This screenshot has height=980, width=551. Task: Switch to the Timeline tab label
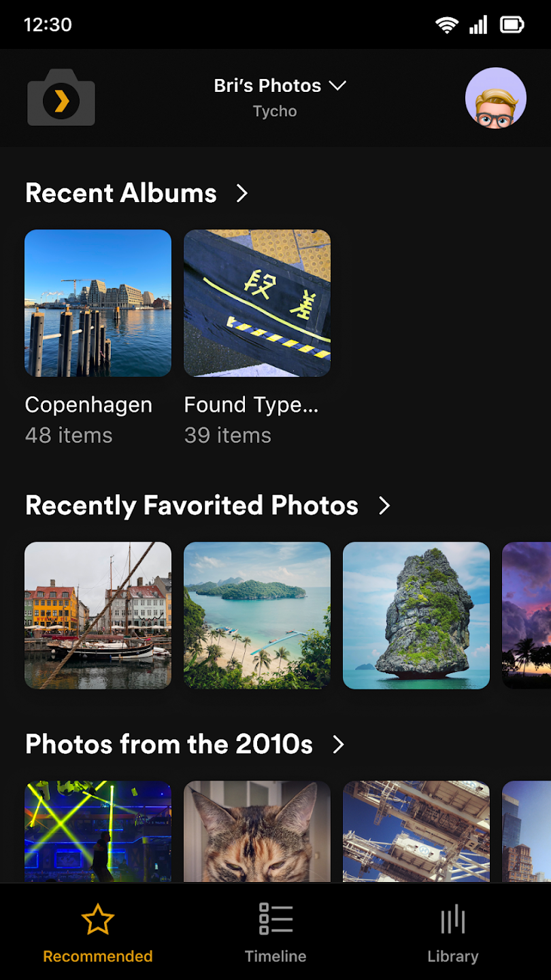tap(275, 956)
